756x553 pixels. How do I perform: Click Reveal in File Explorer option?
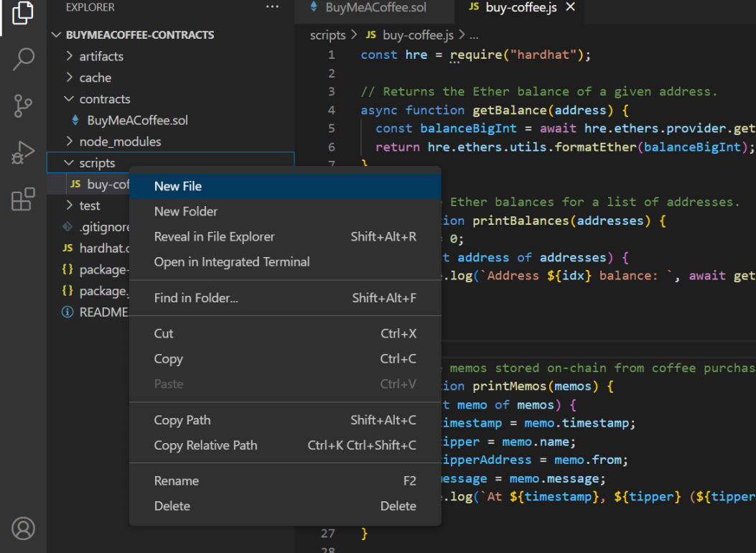(x=214, y=236)
